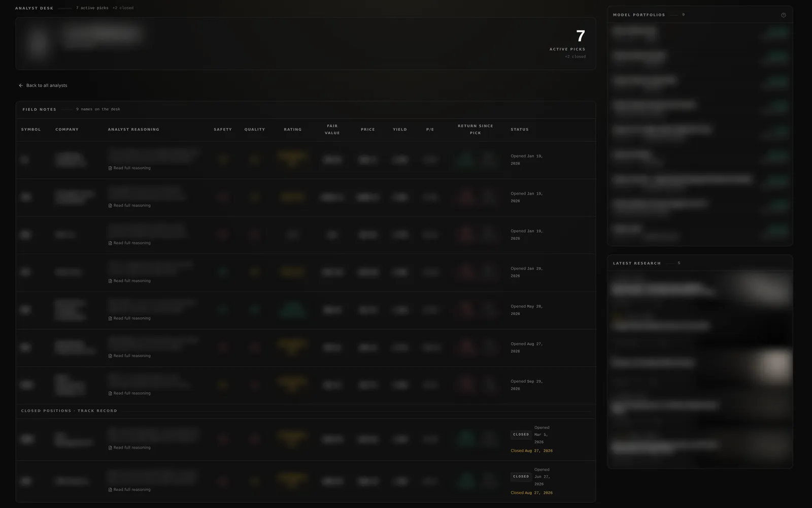Image resolution: width=812 pixels, height=508 pixels.
Task: Click the Quality column header
Action: (x=255, y=130)
